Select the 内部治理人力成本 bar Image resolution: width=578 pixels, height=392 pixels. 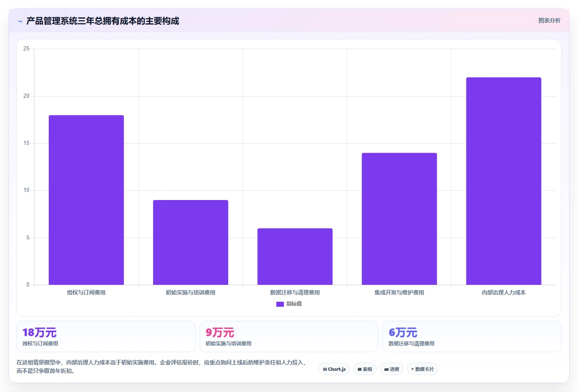503,181
